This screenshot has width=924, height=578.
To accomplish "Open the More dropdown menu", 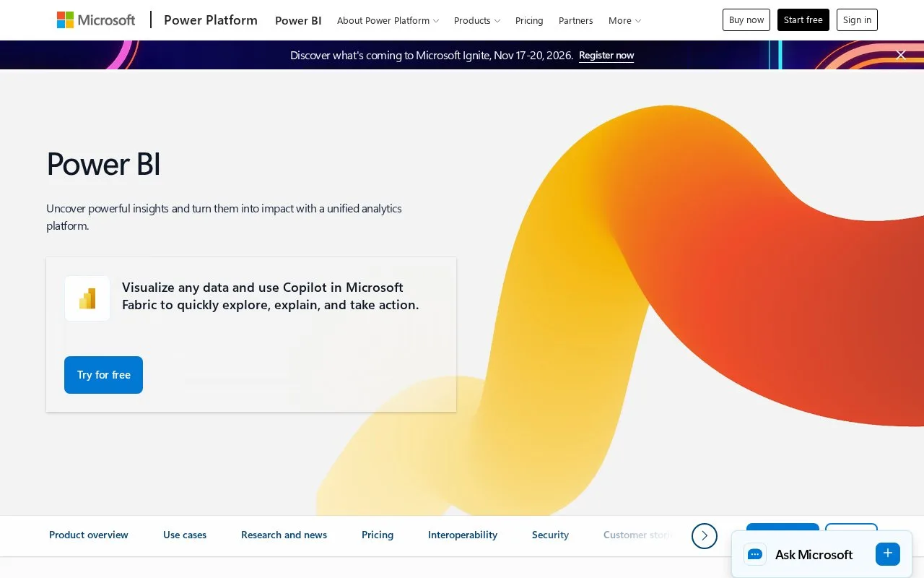I will coord(624,20).
